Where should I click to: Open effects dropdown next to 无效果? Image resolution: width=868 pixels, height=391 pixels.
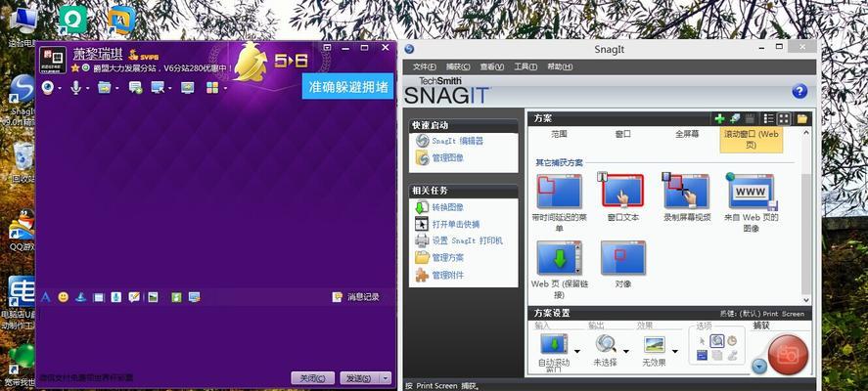(x=675, y=351)
